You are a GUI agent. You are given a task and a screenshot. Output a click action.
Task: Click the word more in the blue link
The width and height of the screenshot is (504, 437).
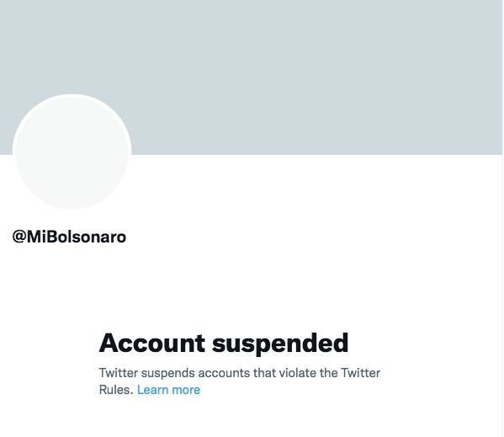coord(186,390)
